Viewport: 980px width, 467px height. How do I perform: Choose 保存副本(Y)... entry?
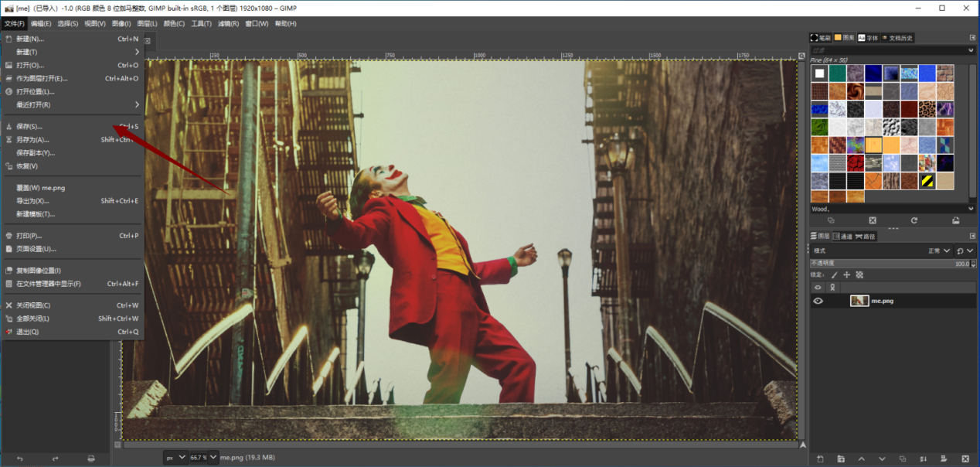(72, 152)
